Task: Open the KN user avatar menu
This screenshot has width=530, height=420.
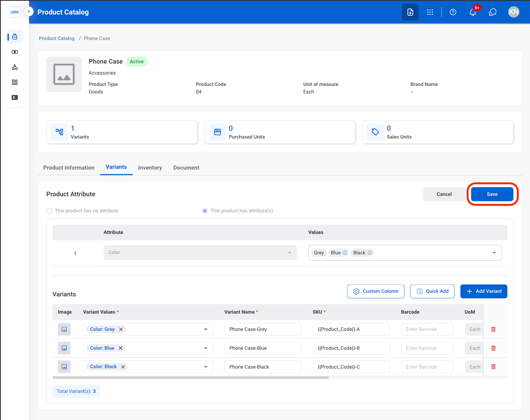Action: pos(514,12)
